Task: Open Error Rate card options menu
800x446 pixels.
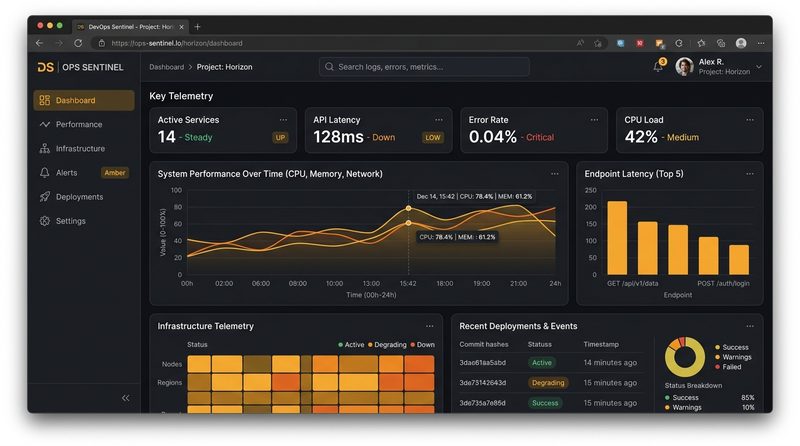Action: [594, 120]
